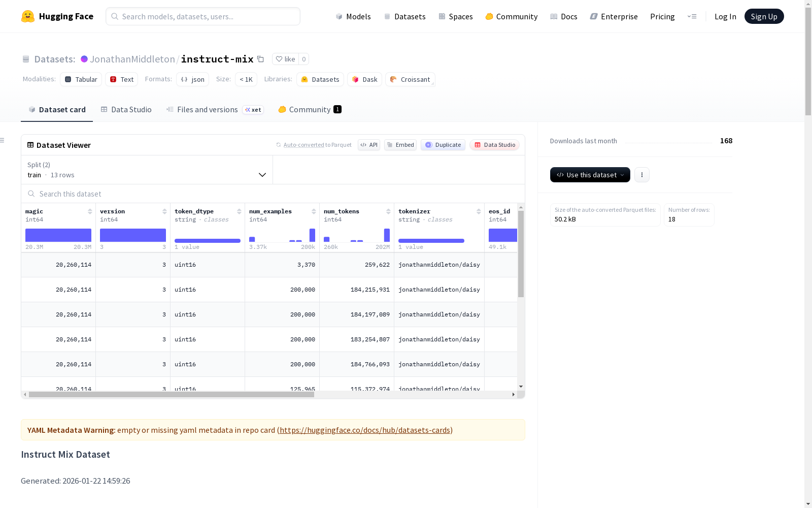Sort by the tokenizer column

[479, 211]
